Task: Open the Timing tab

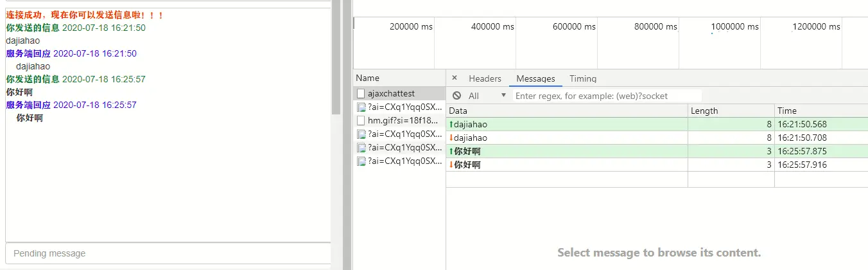Action: [583, 78]
